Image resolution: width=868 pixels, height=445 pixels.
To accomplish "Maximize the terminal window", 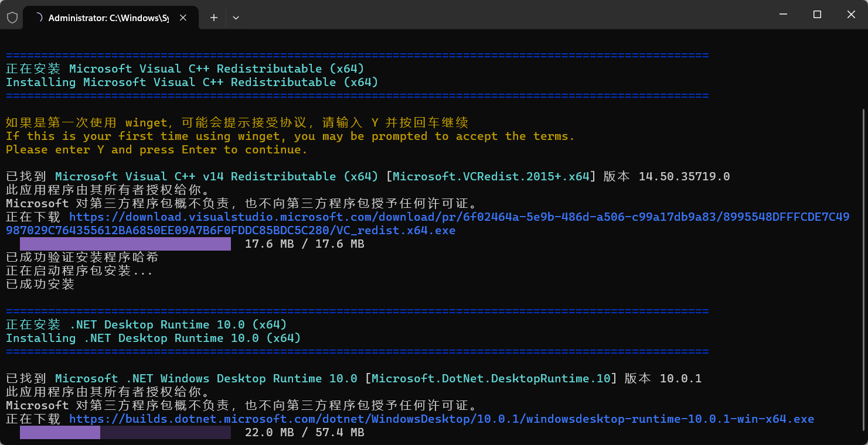I will (817, 15).
